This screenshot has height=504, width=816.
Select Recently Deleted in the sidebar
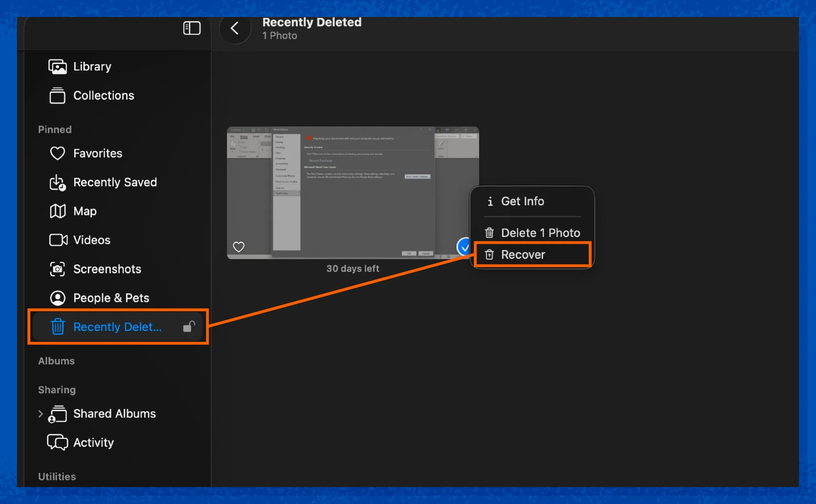click(117, 327)
